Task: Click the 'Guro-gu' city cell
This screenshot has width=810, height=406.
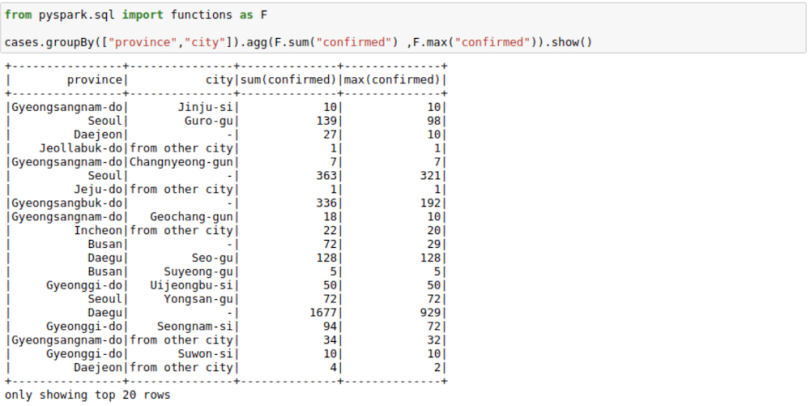Action: (209, 121)
